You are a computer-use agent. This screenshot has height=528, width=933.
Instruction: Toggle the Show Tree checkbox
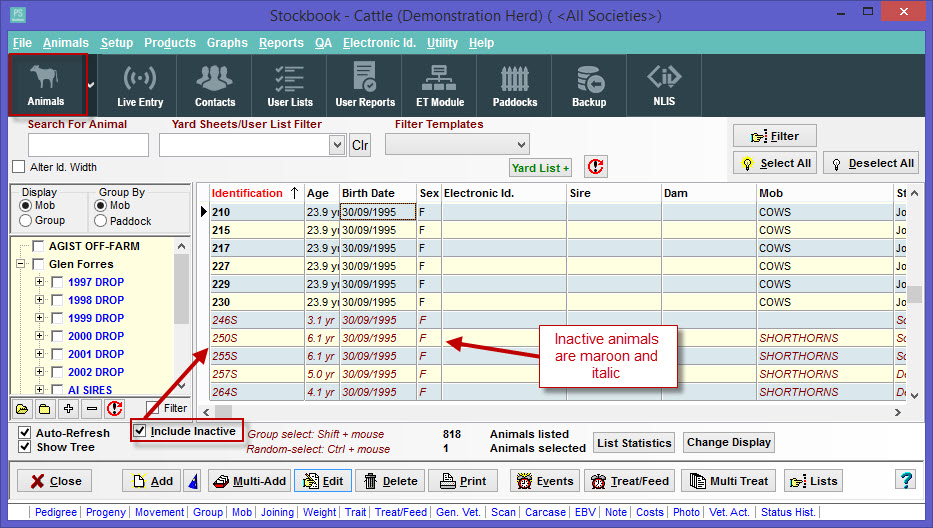(x=25, y=447)
